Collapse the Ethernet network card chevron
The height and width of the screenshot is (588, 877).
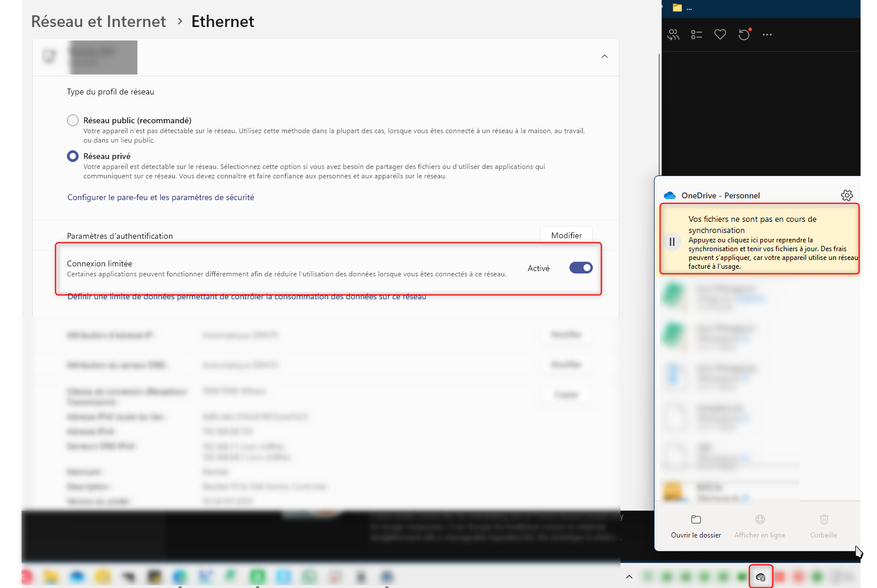(x=605, y=56)
